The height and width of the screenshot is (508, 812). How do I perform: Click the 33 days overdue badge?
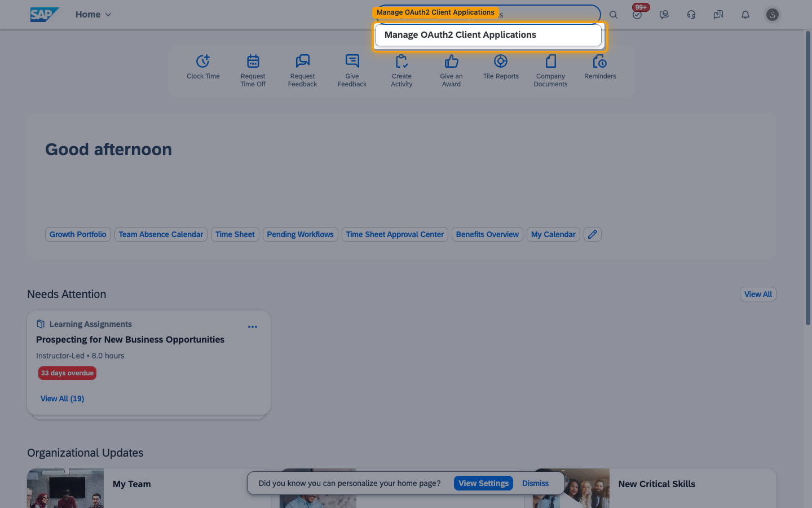click(x=68, y=373)
